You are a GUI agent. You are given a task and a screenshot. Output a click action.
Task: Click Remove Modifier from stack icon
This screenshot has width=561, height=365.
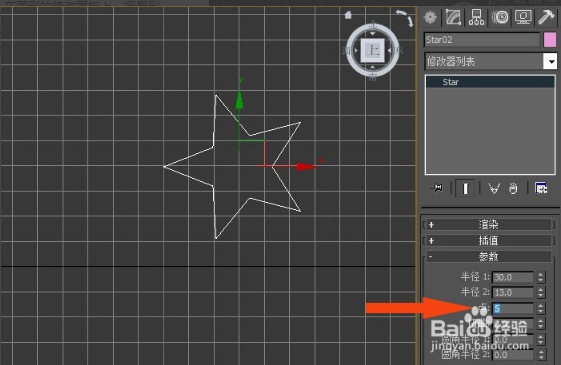tap(513, 188)
